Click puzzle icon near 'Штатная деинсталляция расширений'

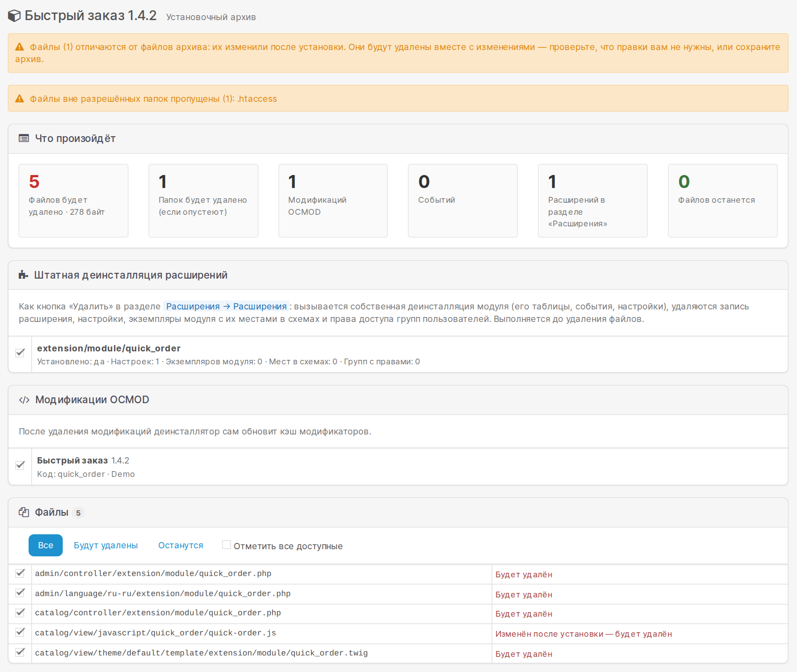pyautogui.click(x=23, y=275)
